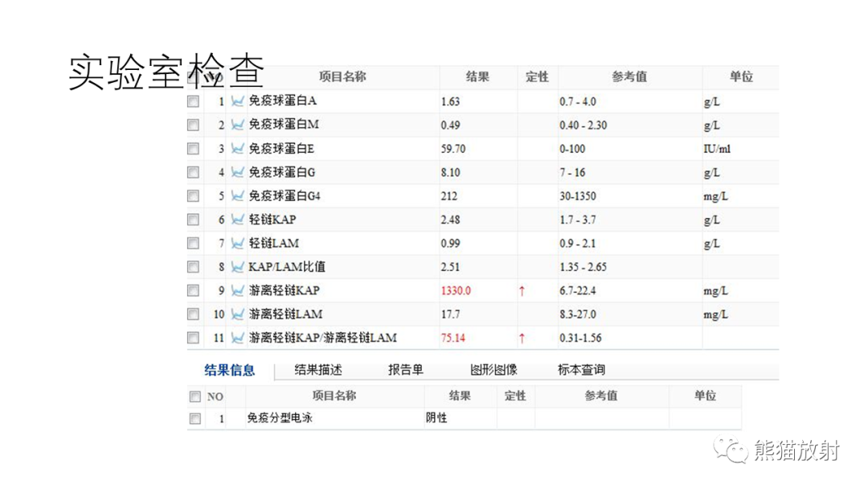Tick checkbox for row 1 免疫球蛋白A
Viewport: 868px width, 489px height.
click(193, 101)
